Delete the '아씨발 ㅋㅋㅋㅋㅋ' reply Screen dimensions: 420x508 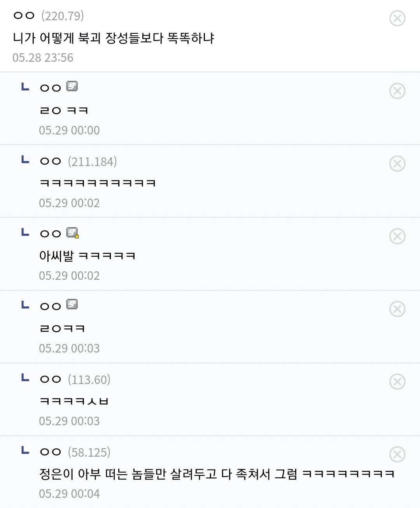tap(397, 236)
